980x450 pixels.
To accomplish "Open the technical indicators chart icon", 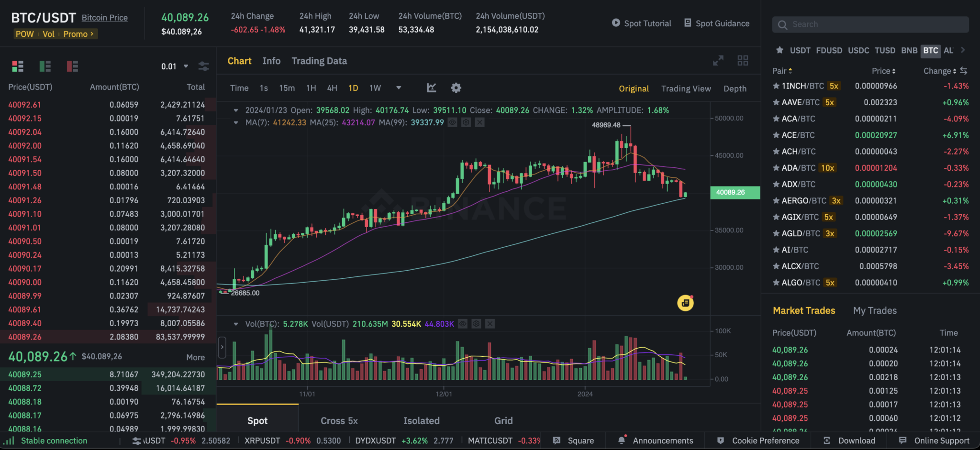I will pyautogui.click(x=431, y=88).
